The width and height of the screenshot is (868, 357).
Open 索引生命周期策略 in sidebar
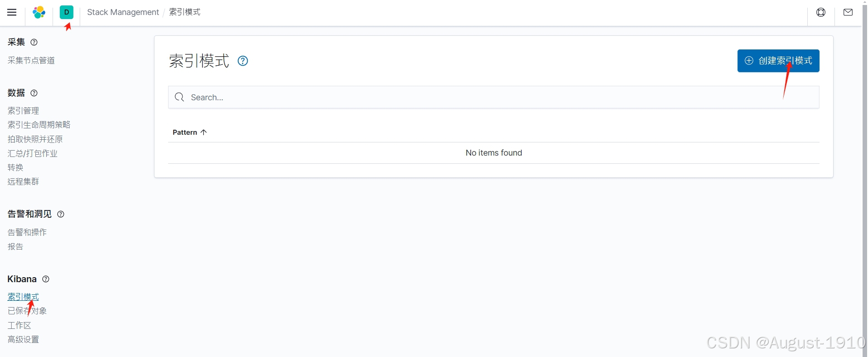pos(39,125)
